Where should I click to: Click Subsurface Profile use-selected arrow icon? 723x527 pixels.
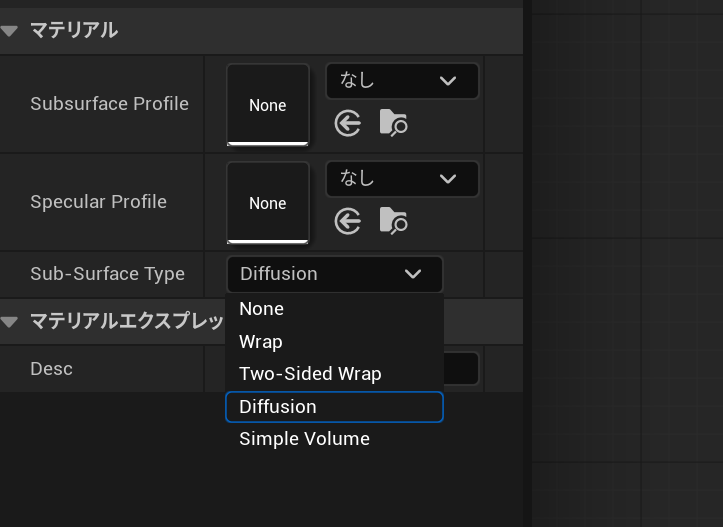(x=348, y=123)
